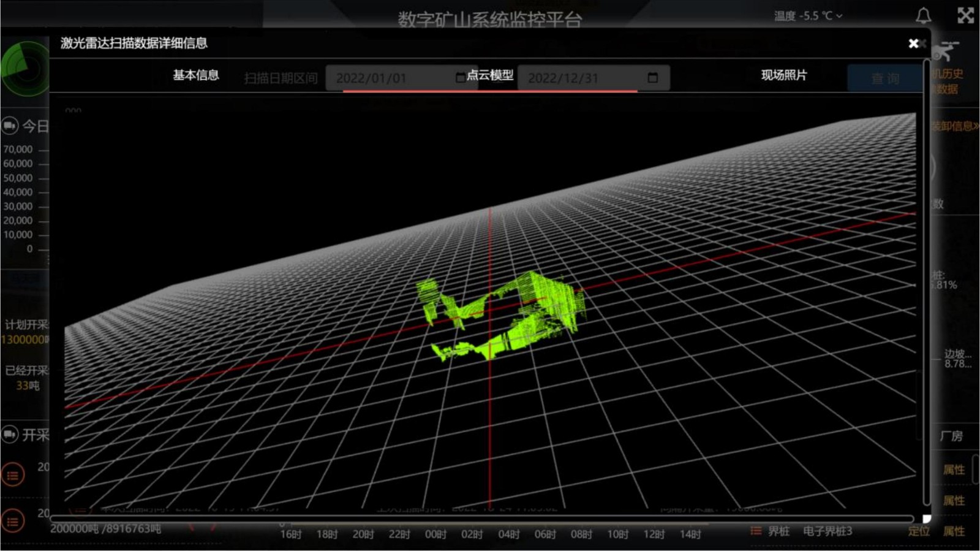Open the notification bell
The image size is (980, 551).
click(x=923, y=16)
